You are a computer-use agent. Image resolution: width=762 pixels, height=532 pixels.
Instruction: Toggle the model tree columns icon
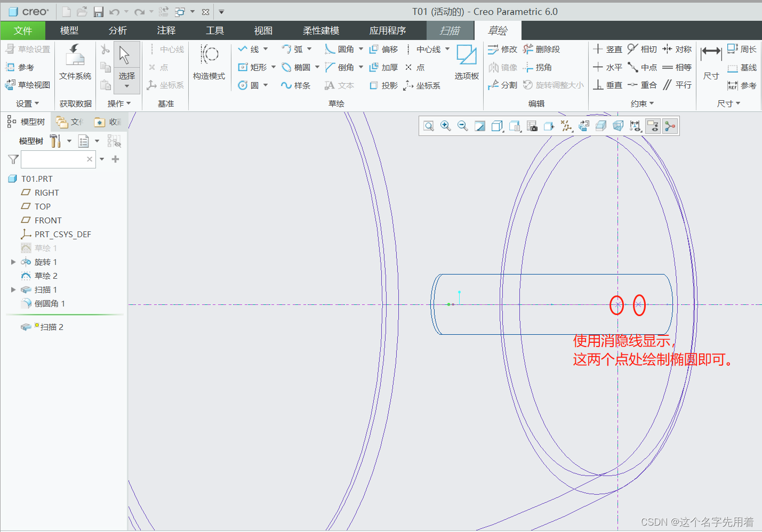click(x=114, y=141)
